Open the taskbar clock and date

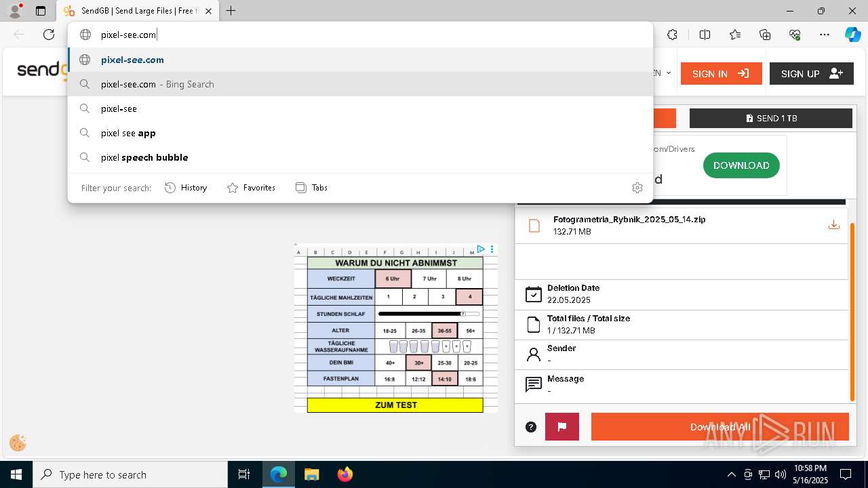point(811,474)
